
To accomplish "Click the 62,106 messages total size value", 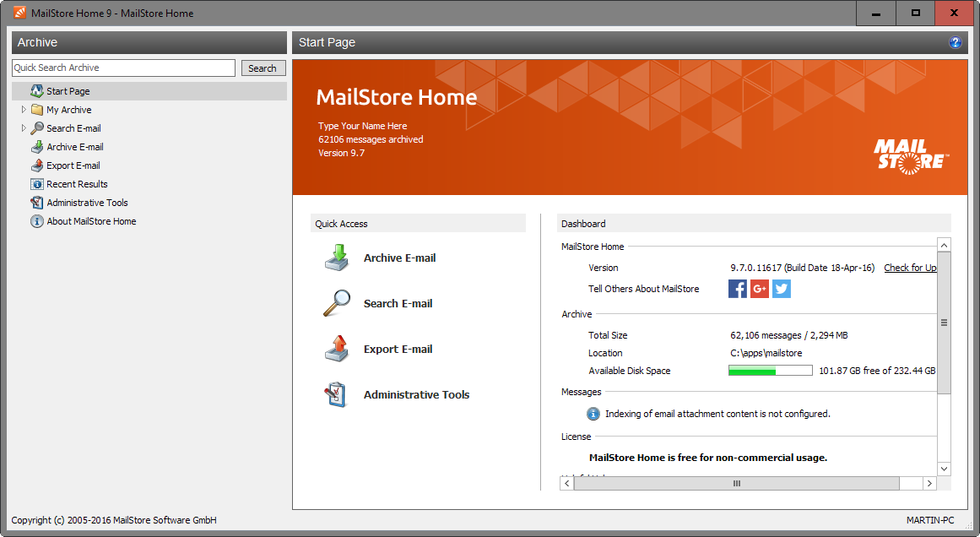I will 788,335.
